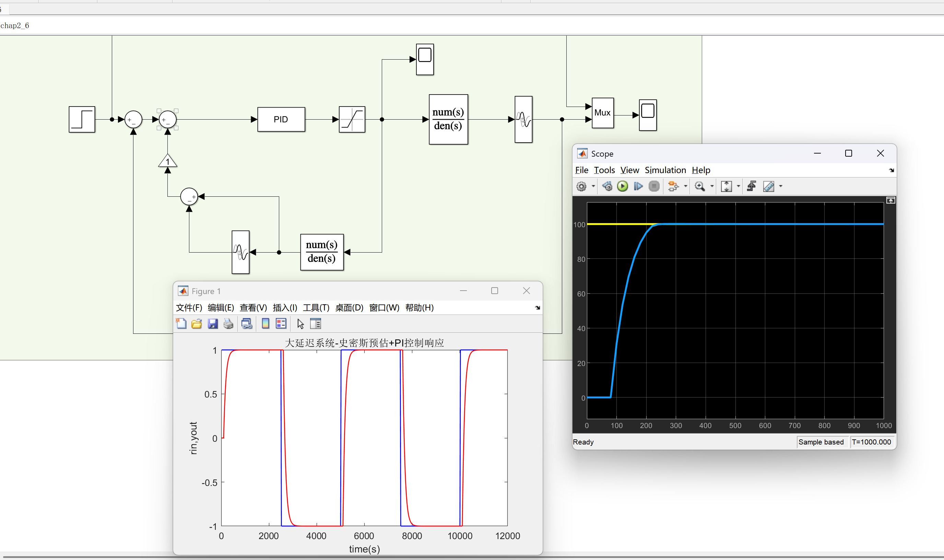The height and width of the screenshot is (560, 944).
Task: Run simulation from the Scope toolbar
Action: [x=622, y=186]
